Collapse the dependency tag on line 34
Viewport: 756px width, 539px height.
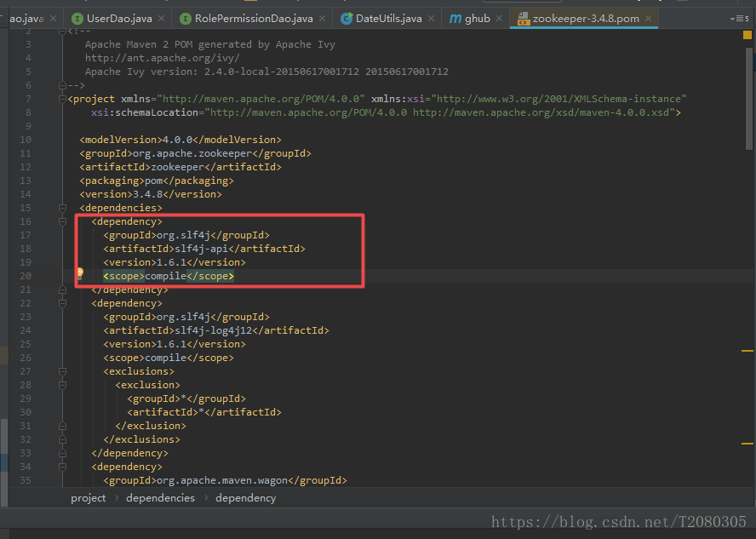62,467
